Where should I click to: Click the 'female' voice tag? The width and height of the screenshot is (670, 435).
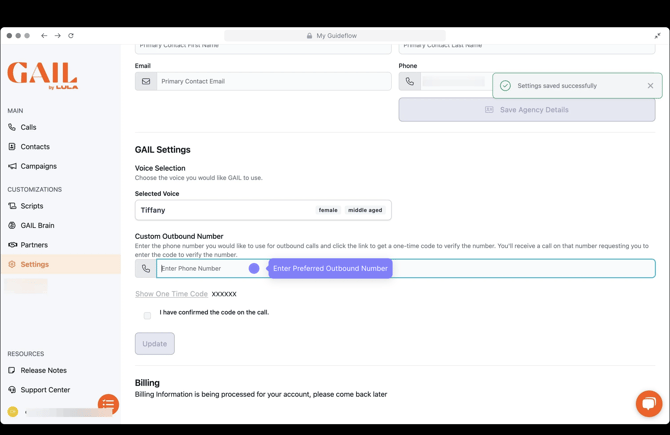[x=328, y=210]
